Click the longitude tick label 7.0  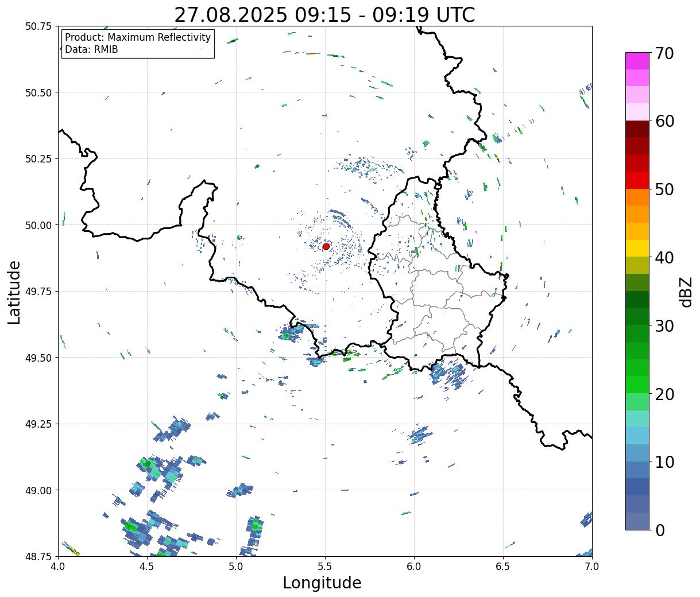tap(592, 567)
